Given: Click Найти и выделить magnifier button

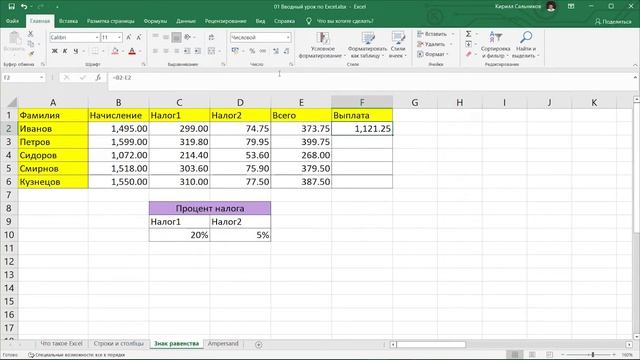Looking at the screenshot, I should click(526, 45).
